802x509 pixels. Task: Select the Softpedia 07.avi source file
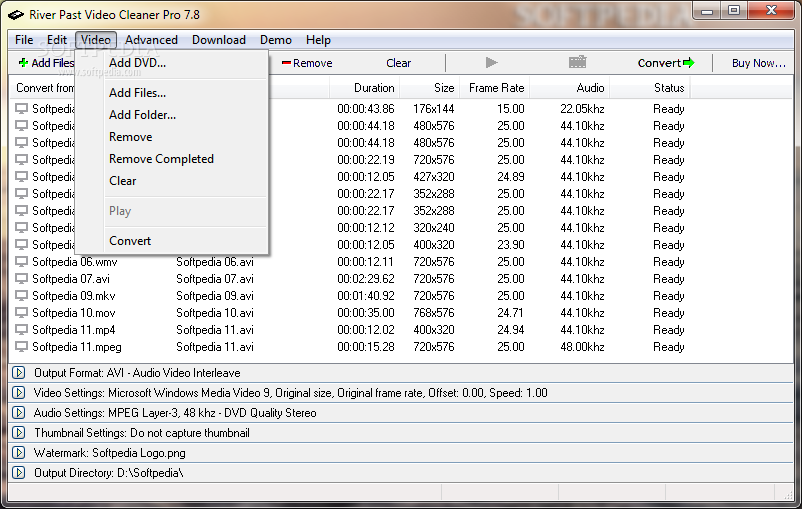pos(71,279)
